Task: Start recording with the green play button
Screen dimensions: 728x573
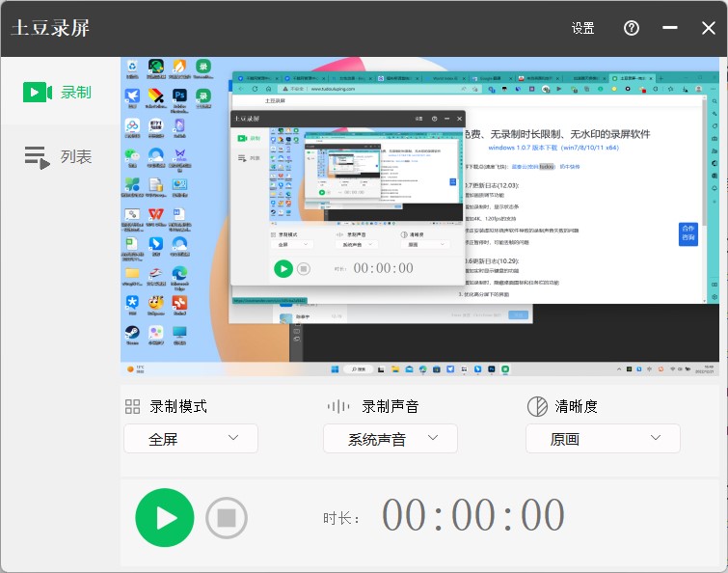Action: coord(165,517)
